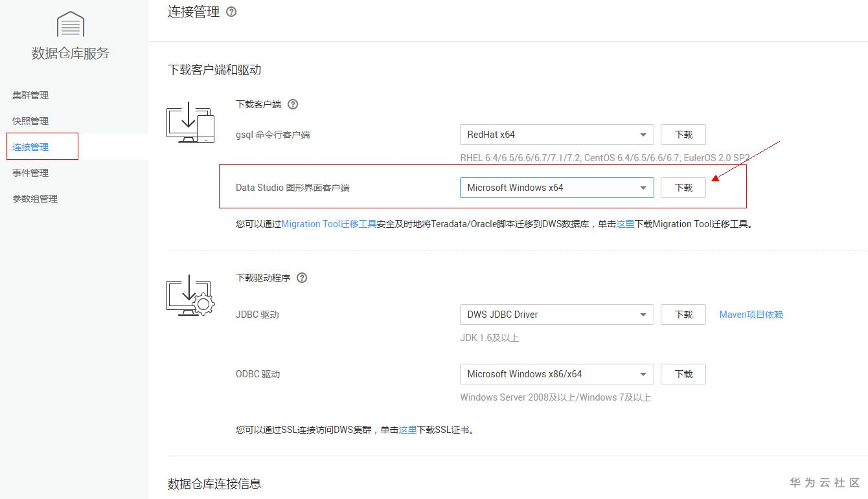This screenshot has width=868, height=499.
Task: Click the RHEL 6.4/6.5 supported systems hint
Action: pyautogui.click(x=605, y=158)
